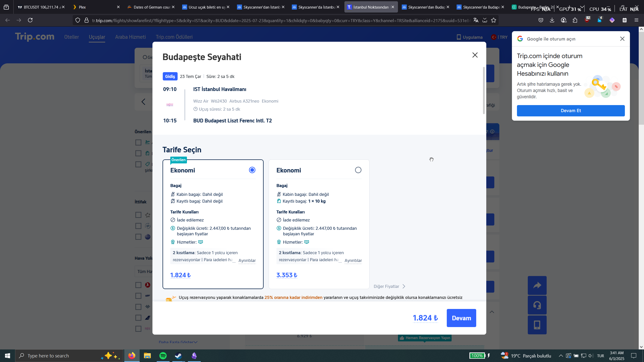Viewport: 644px width, 362px height.
Task: Bookmark this page with star icon
Action: (494, 20)
